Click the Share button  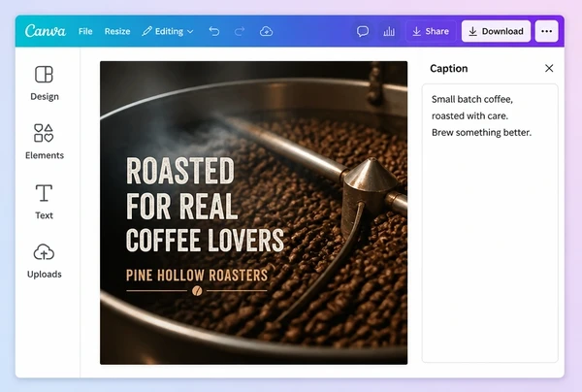coord(431,31)
